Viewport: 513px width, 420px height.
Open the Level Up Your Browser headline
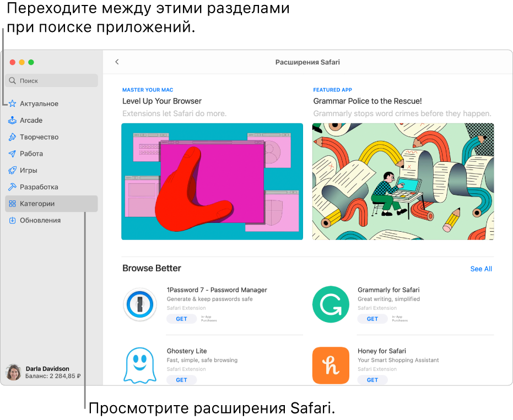click(x=162, y=101)
